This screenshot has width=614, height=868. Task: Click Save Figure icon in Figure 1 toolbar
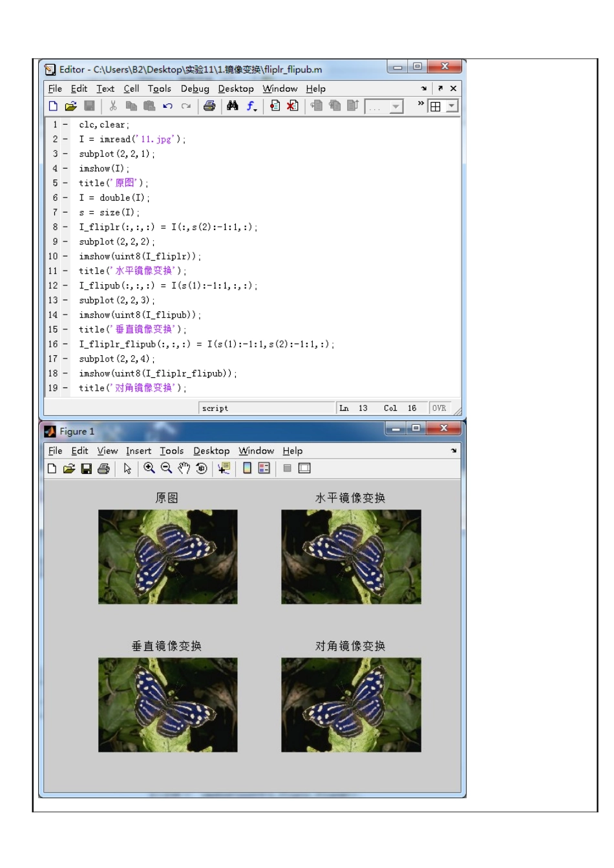click(x=86, y=469)
